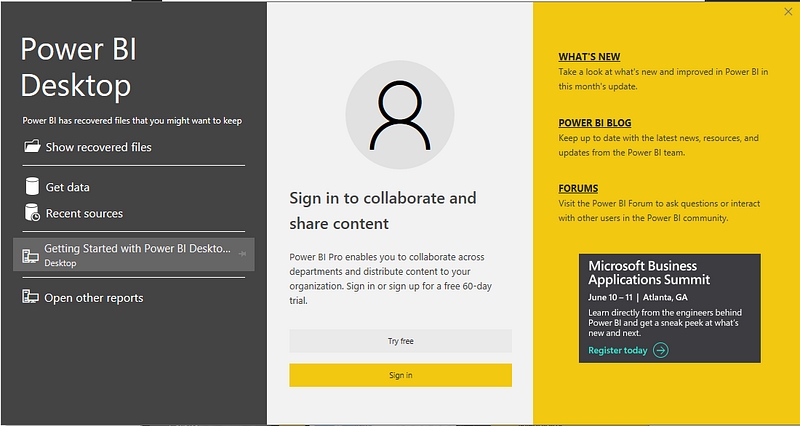800x426 pixels.
Task: Open Recent sources list
Action: pyautogui.click(x=84, y=213)
